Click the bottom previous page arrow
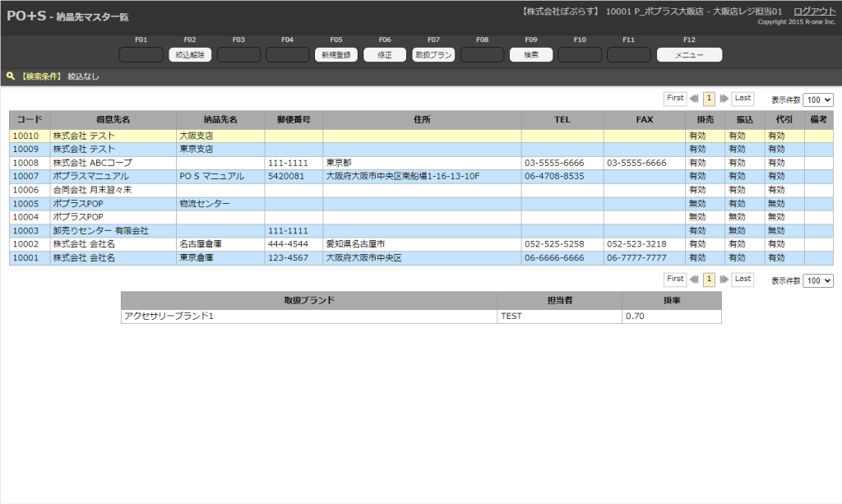Screen dimensions: 842x504 pyautogui.click(x=694, y=280)
